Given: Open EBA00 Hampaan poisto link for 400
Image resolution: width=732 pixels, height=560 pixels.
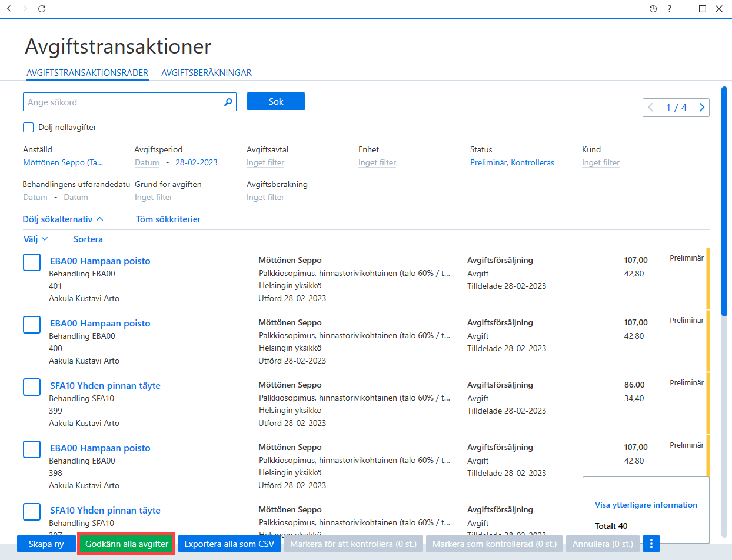Looking at the screenshot, I should point(100,323).
